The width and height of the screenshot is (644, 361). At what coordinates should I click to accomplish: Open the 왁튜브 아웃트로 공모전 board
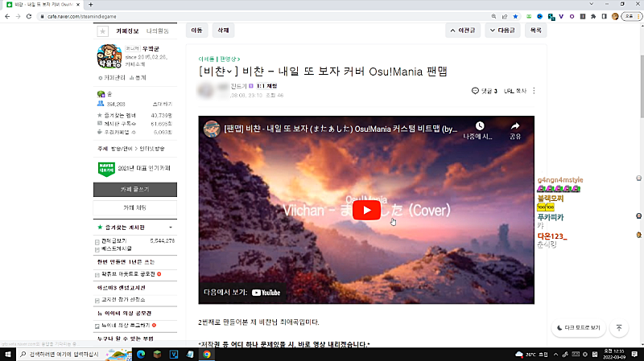tap(128, 274)
